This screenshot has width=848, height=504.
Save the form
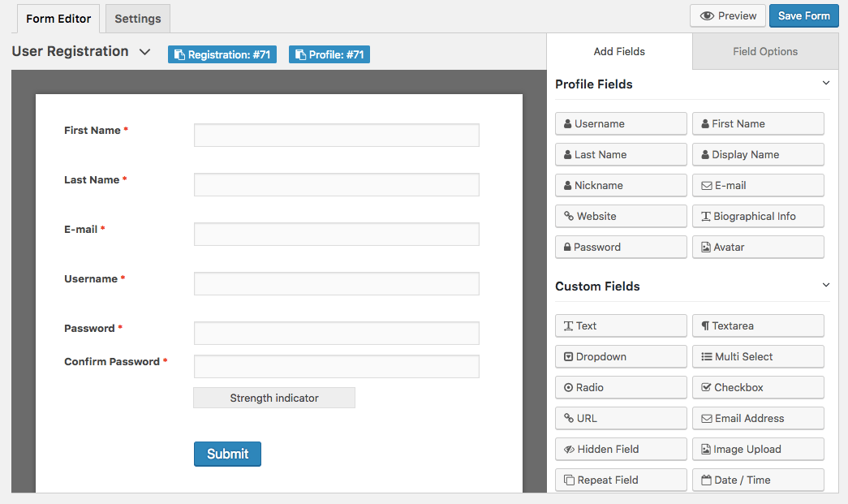[x=803, y=15]
